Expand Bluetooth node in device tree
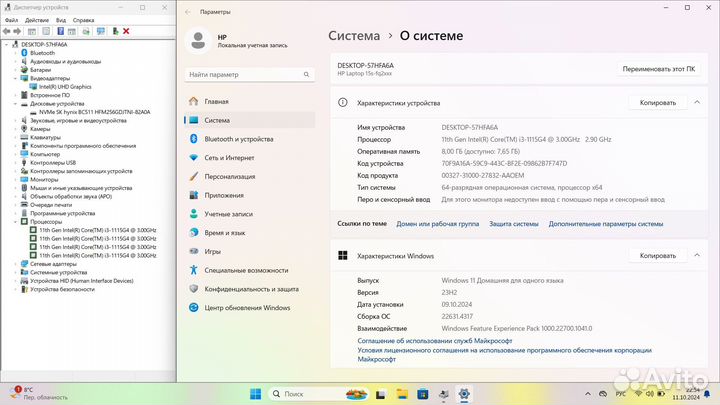 pos(15,53)
